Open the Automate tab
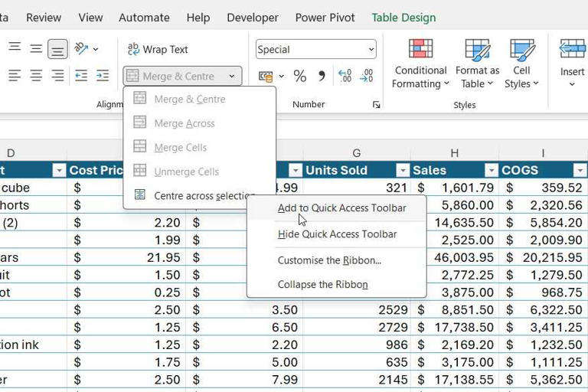 coord(144,18)
